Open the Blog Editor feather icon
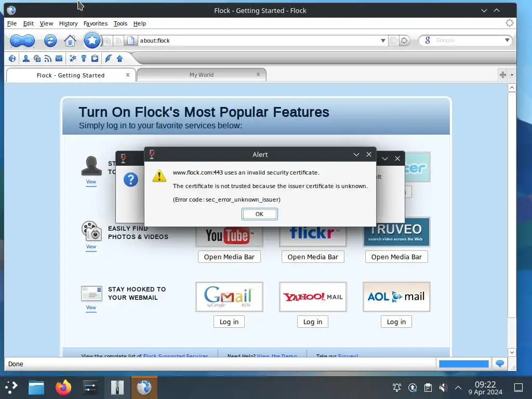The width and height of the screenshot is (532, 399). 108,59
